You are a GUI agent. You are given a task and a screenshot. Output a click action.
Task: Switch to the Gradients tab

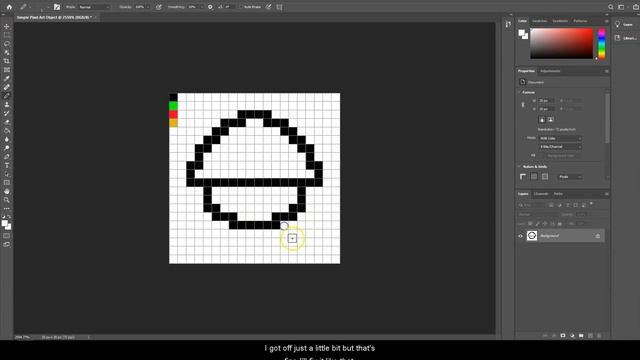pyautogui.click(x=560, y=21)
